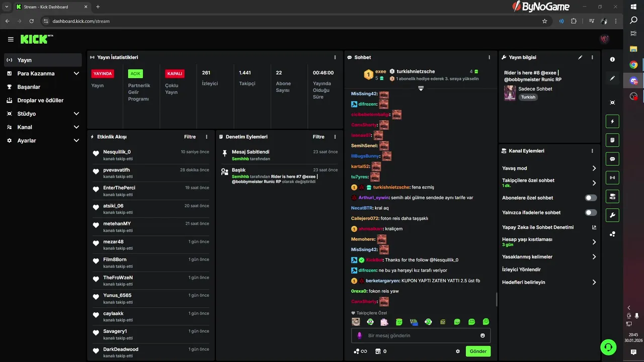The image size is (644, 362).
Task: Click the live broadcast icon in right toolbar
Action: [x=612, y=177]
